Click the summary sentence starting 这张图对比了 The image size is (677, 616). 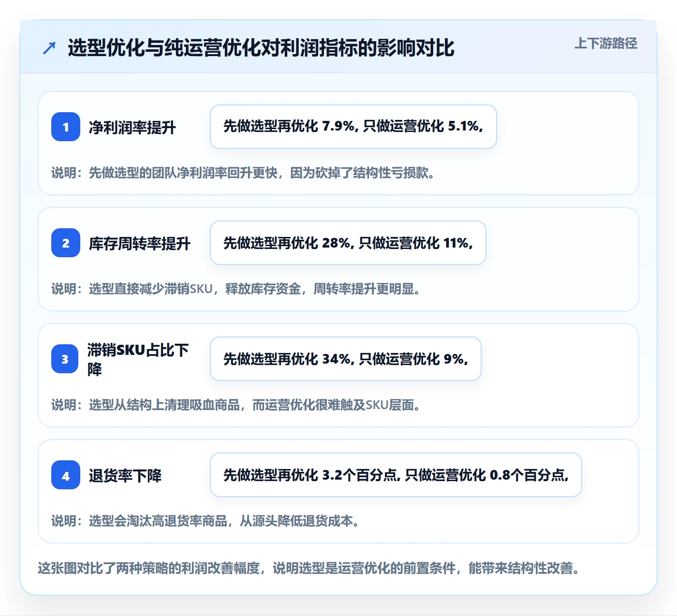pos(309,568)
